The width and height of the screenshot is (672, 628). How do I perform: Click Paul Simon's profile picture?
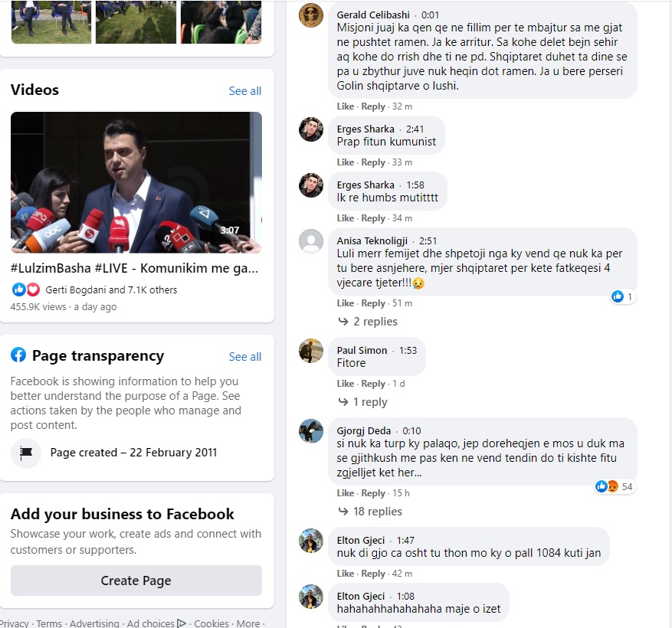click(310, 351)
